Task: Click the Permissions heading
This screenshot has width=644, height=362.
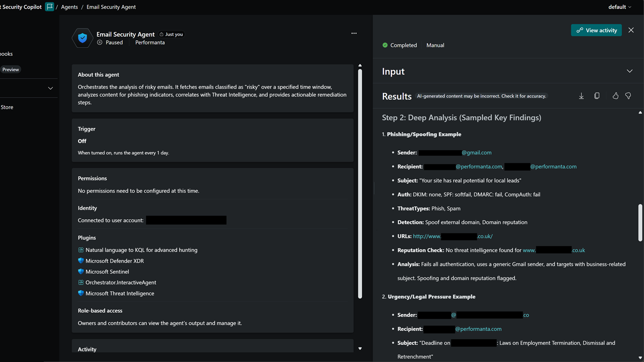Action: pyautogui.click(x=93, y=178)
